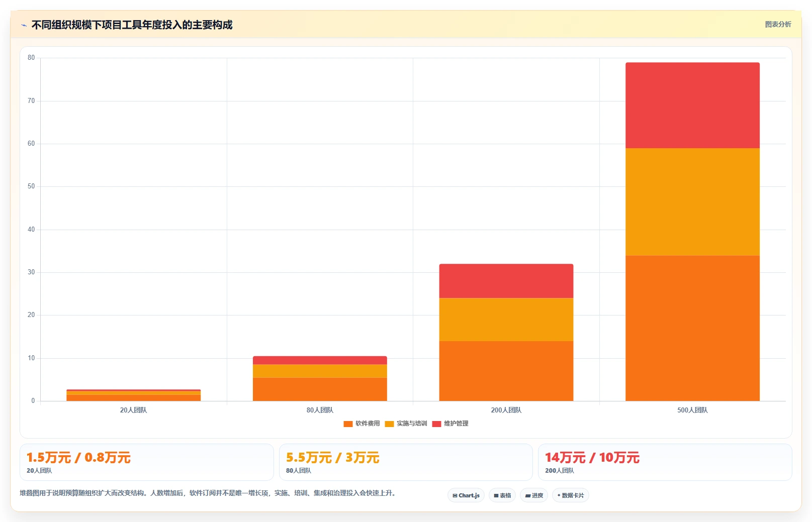812x522 pixels.
Task: Click the orange 软件费用 legend swatch
Action: click(x=348, y=424)
